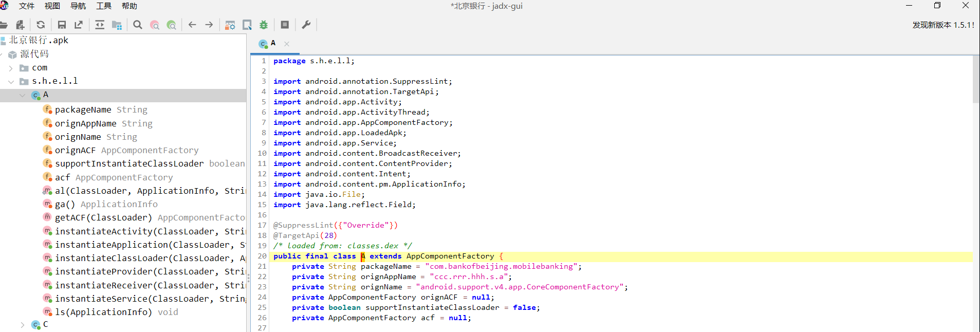Click the Export project arrow icon
Viewport: 980px width, 332px height.
click(x=79, y=25)
